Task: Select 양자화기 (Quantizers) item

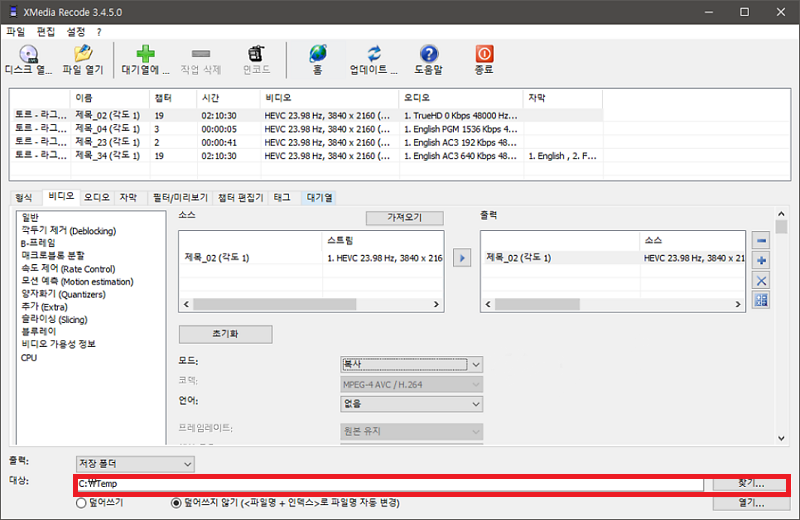Action: click(x=63, y=294)
